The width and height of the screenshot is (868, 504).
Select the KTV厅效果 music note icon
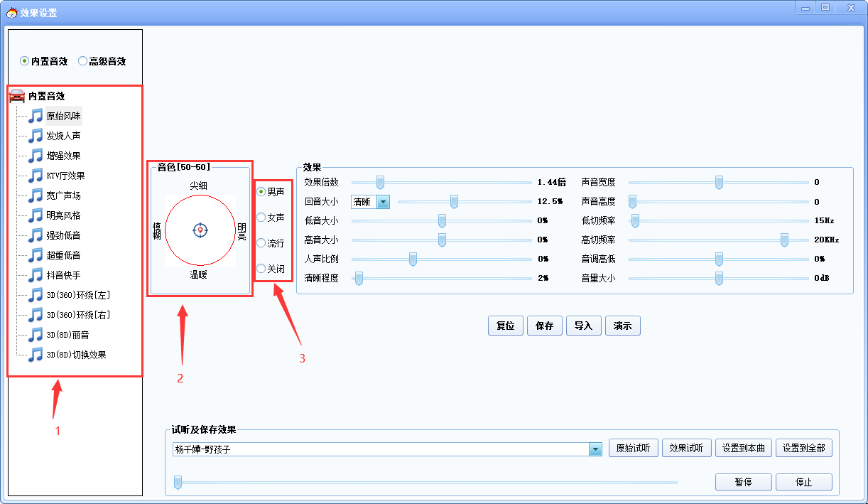[x=36, y=176]
